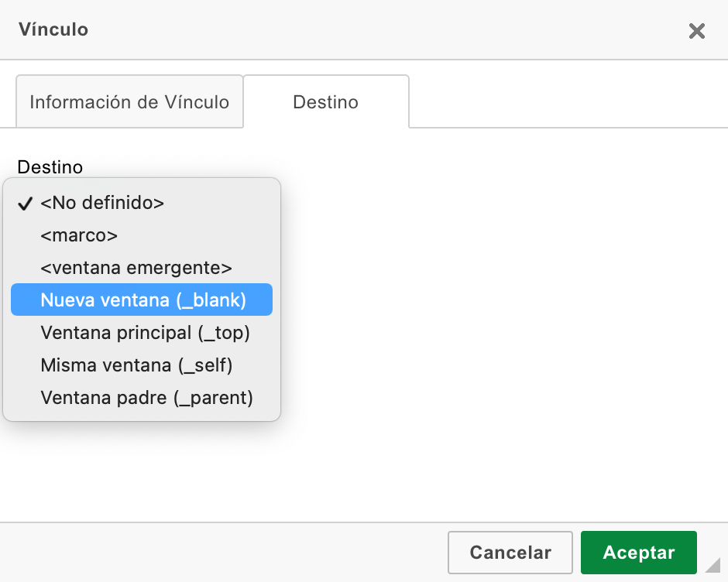Pick the <ventana emergente> option

(x=142, y=268)
